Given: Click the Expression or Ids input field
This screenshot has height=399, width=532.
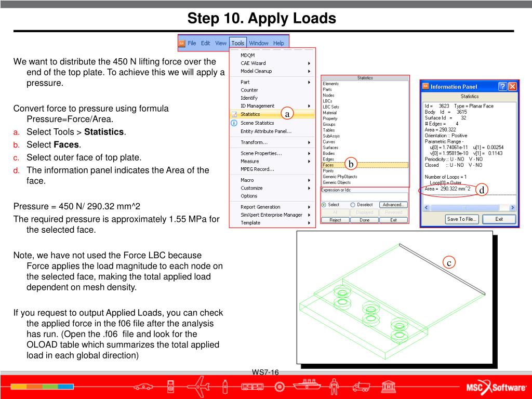Looking at the screenshot, I should click(x=364, y=196).
